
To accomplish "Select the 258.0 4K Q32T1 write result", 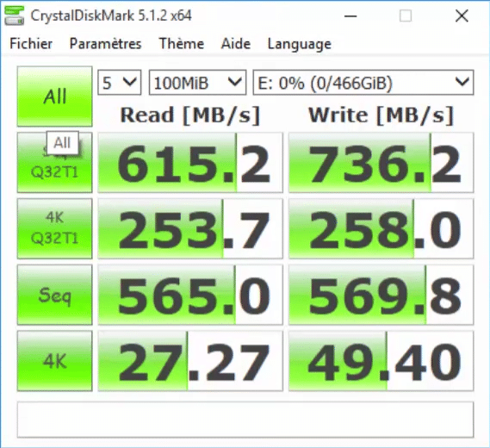I will click(381, 228).
